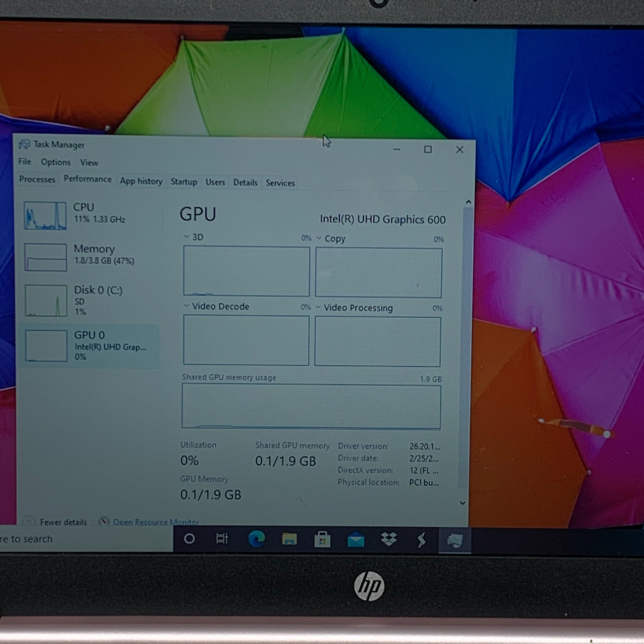Open Resource Monitor link

tap(155, 522)
